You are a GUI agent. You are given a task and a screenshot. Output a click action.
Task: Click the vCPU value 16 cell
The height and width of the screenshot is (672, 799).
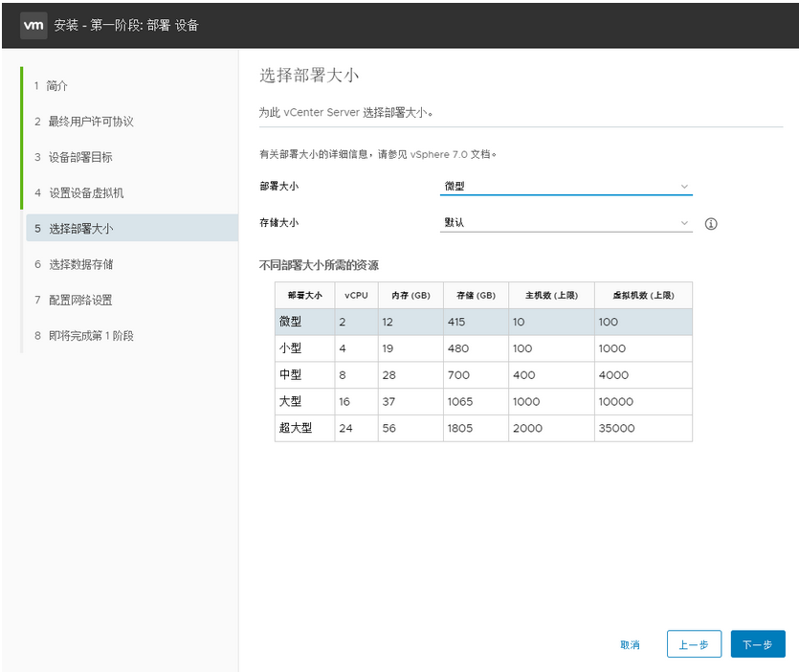[x=356, y=401]
